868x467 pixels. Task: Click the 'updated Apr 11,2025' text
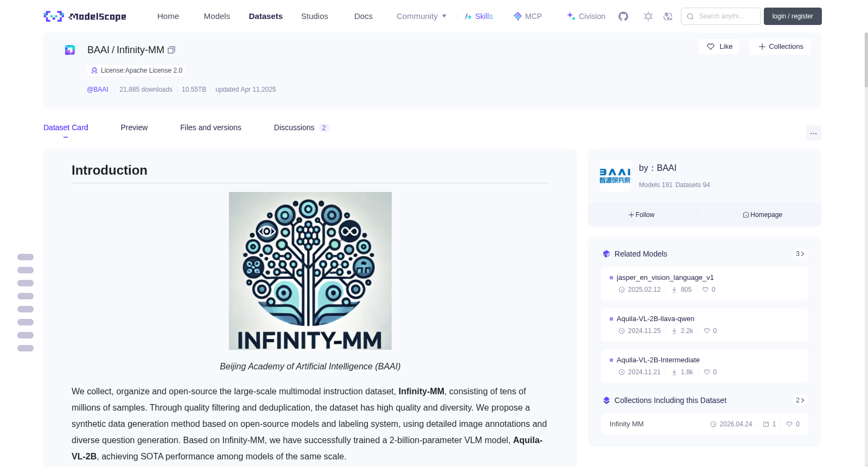point(246,89)
